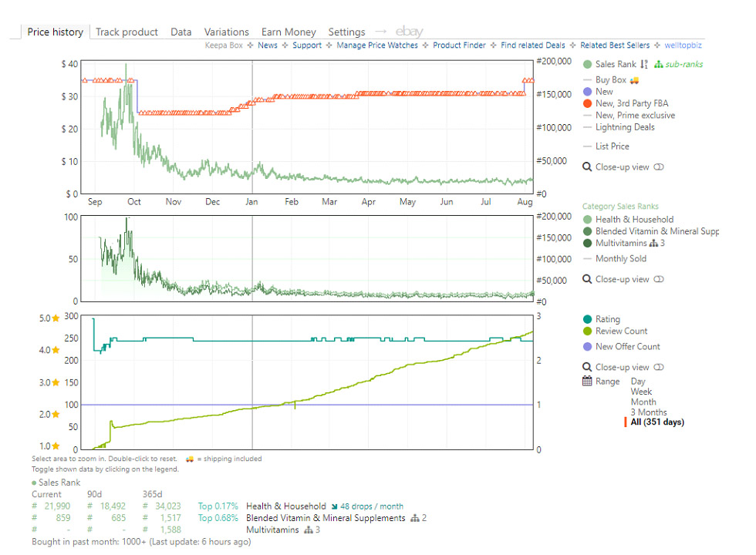756x555 pixels.
Task: Click the sub-ranks hierarchy icon
Action: pyautogui.click(x=658, y=65)
